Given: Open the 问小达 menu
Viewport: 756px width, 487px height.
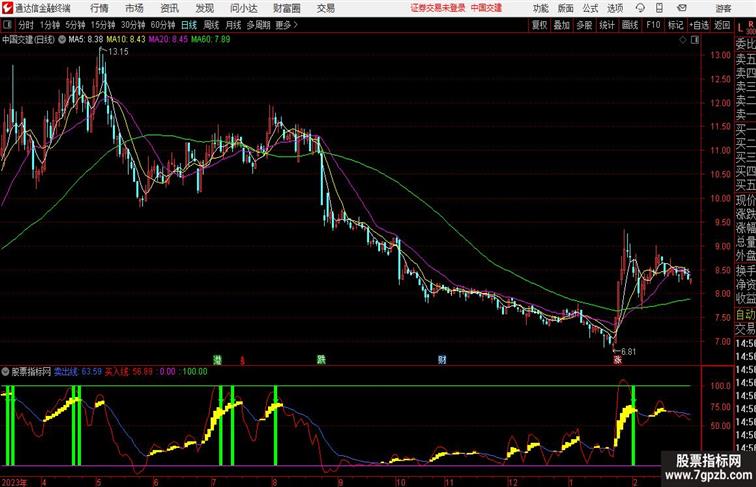Looking at the screenshot, I should [243, 8].
